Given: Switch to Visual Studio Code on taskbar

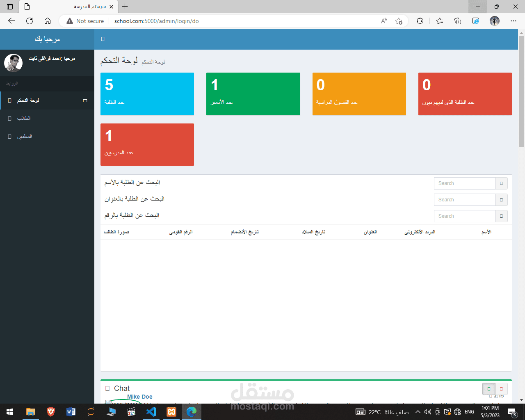Looking at the screenshot, I should pos(151,412).
